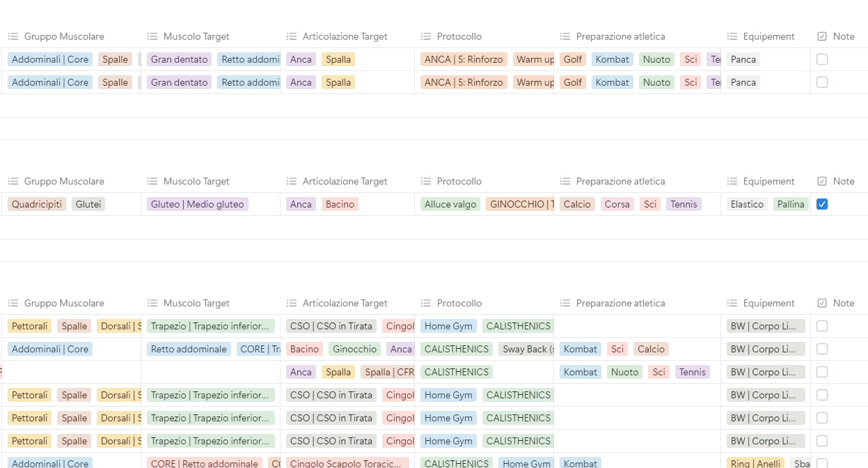868x468 pixels.
Task: Select the Quadricipiti tag
Action: tap(36, 204)
